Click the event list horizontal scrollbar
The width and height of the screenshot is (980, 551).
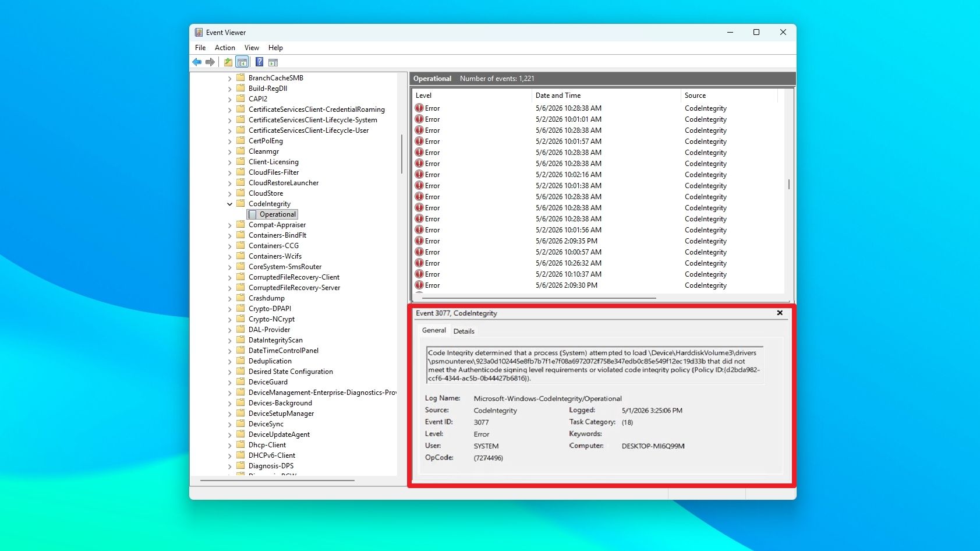pos(539,298)
